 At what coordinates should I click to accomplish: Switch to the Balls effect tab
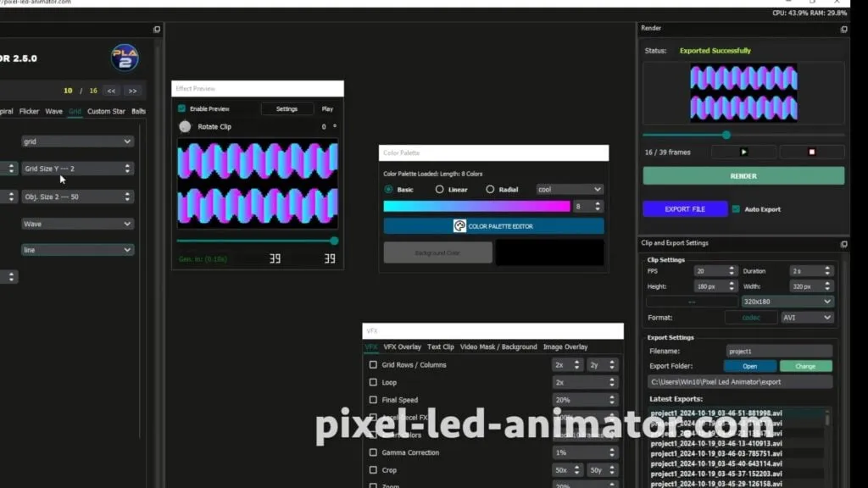pos(138,111)
